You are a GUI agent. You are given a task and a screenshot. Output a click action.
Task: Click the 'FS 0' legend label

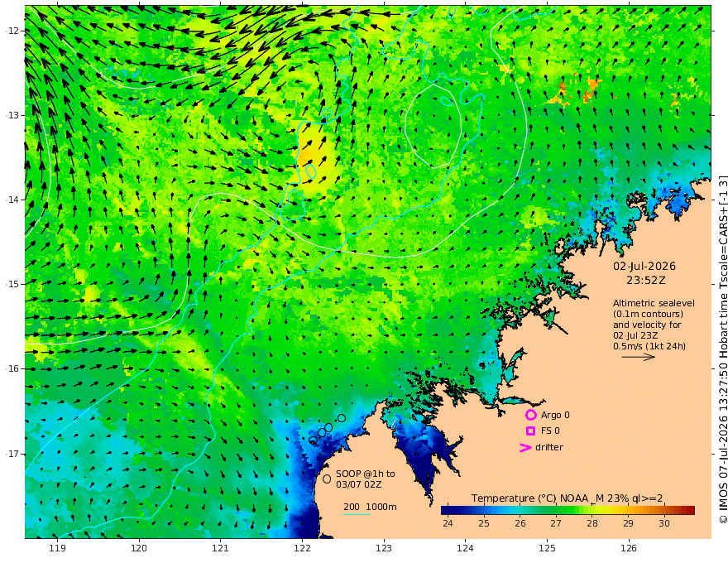pyautogui.click(x=550, y=431)
